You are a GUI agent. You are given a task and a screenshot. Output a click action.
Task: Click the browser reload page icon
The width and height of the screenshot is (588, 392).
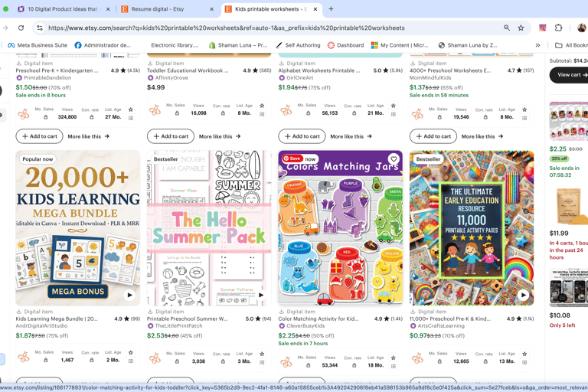[21, 28]
